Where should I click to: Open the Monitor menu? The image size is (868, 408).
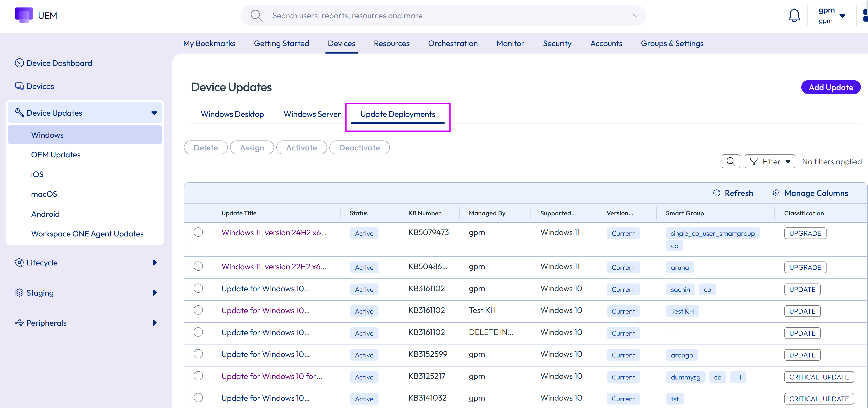[x=510, y=44]
